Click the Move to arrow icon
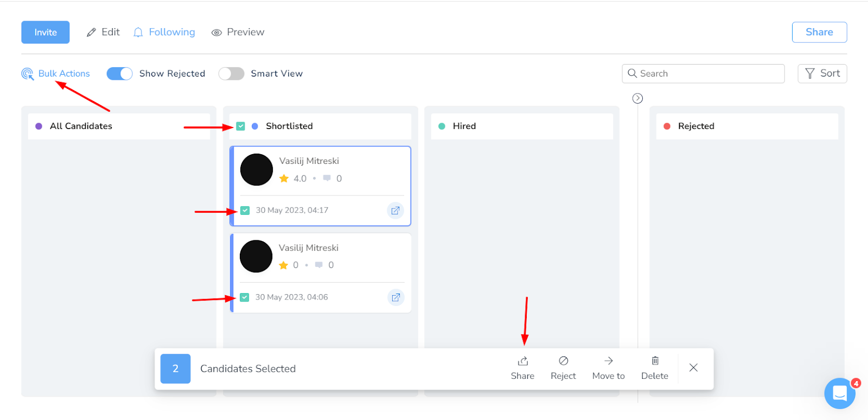Screen dimensions: 868x420 pyautogui.click(x=608, y=361)
